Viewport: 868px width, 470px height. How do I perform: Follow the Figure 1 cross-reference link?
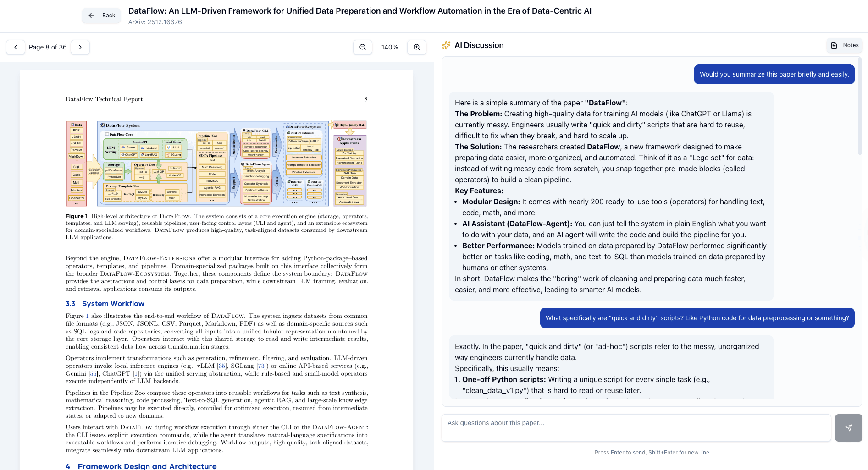coord(87,316)
